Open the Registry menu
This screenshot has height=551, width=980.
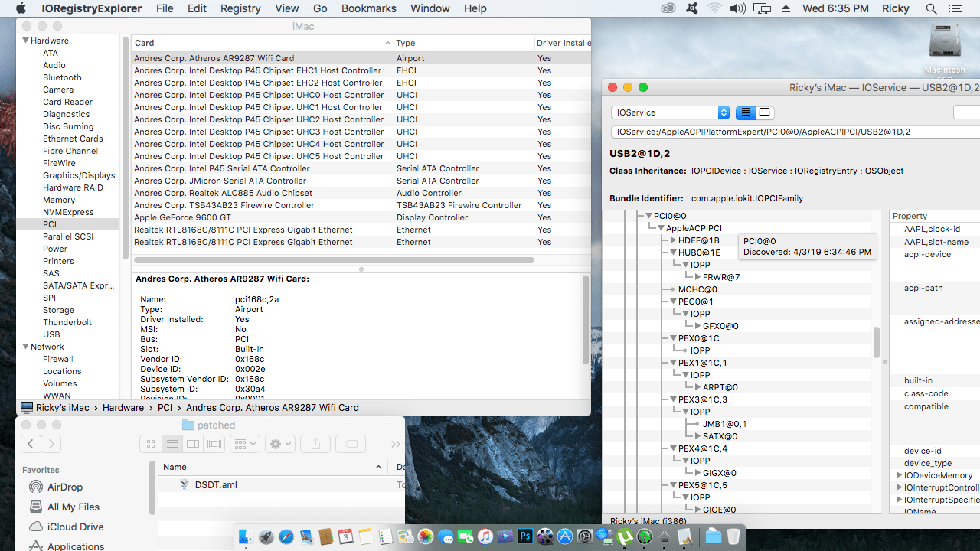coord(240,8)
